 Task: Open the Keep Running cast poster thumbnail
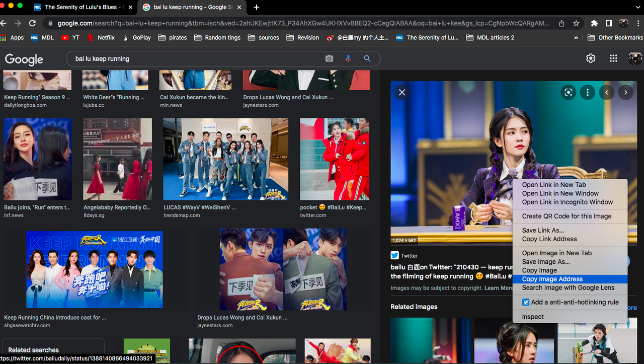point(95,269)
